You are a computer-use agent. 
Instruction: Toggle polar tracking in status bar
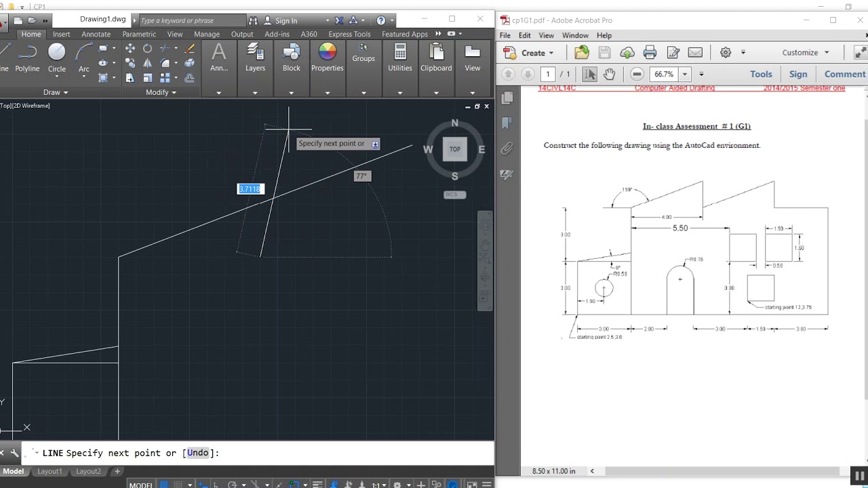pos(233,485)
